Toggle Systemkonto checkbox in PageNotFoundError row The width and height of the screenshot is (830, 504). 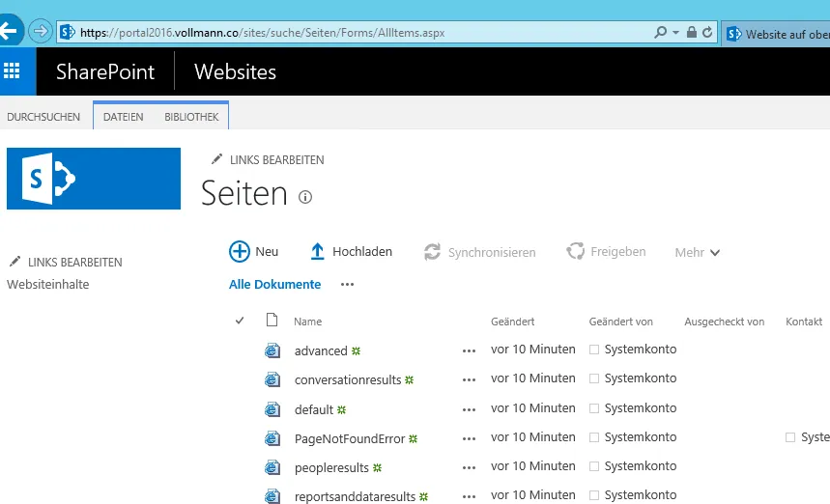pyautogui.click(x=594, y=437)
